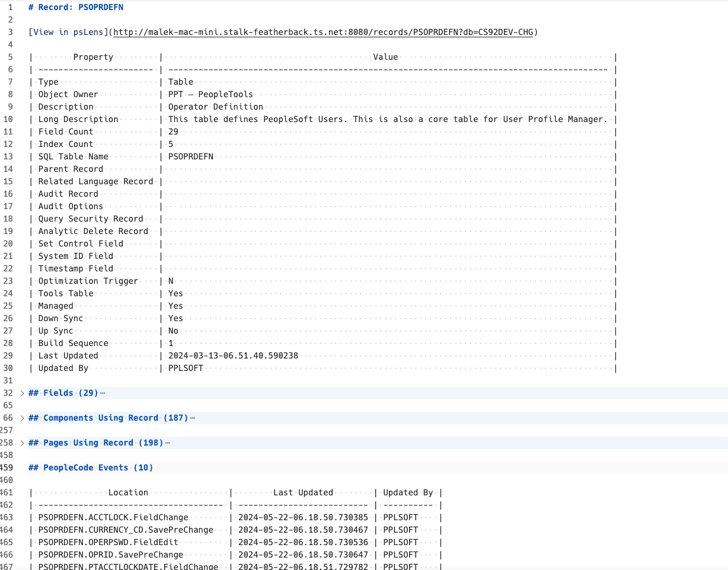
Task: Click the '## Fields (29)' heading text
Action: click(x=63, y=393)
